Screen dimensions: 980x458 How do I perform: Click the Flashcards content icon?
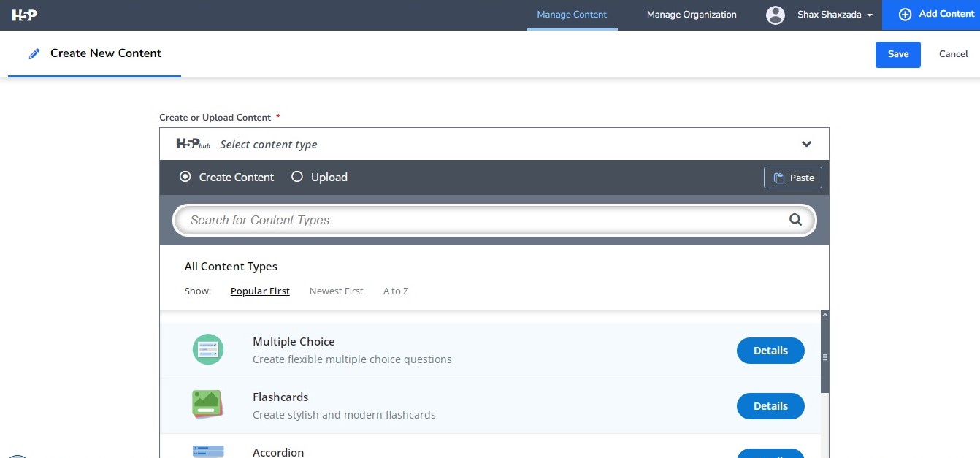click(x=208, y=405)
